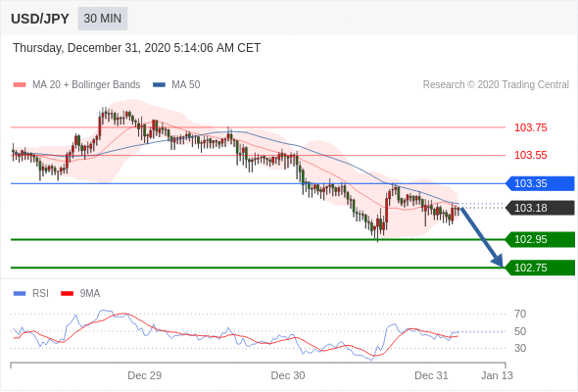The width and height of the screenshot is (578, 392).
Task: Click the blue 103.35 pivot price tag
Action: [540, 183]
